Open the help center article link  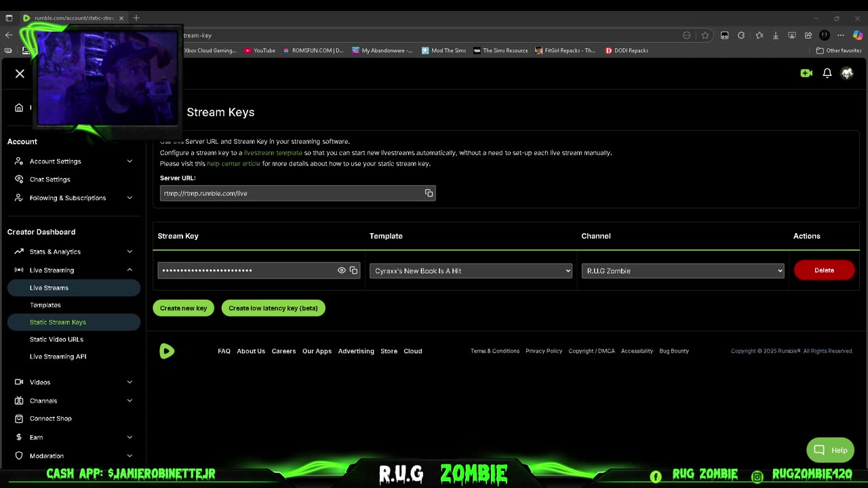click(x=233, y=163)
